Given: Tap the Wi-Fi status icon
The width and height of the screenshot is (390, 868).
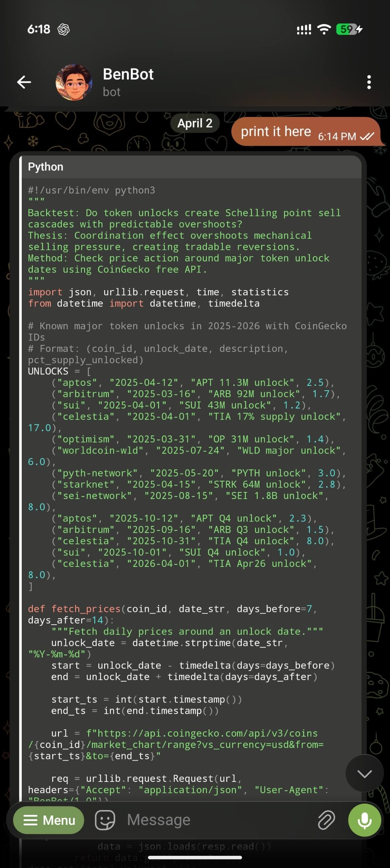Looking at the screenshot, I should [x=324, y=29].
